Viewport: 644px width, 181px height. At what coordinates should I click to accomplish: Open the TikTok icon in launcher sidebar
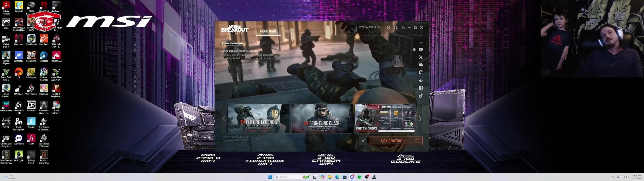coord(421,96)
